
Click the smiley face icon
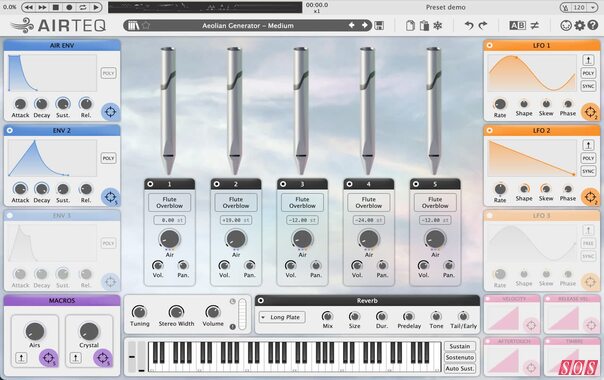click(x=565, y=25)
